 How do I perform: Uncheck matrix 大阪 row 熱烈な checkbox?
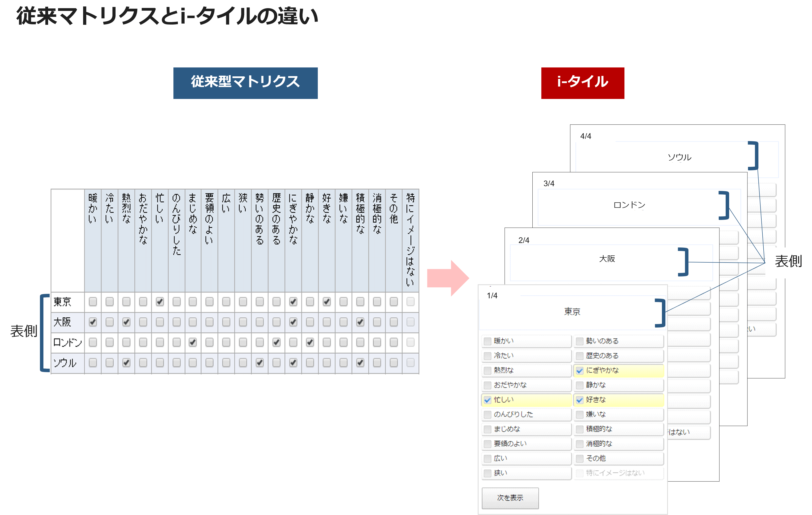click(x=126, y=322)
